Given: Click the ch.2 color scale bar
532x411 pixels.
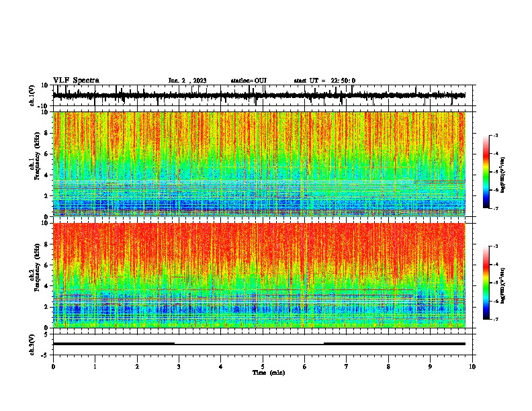Looking at the screenshot, I should (486, 283).
